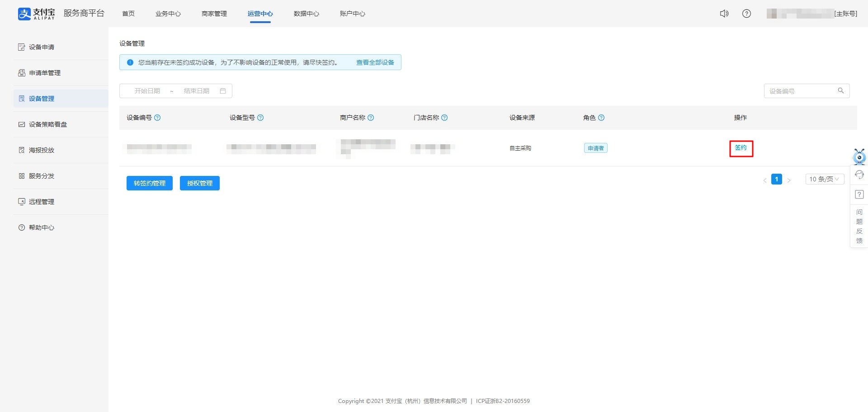
Task: Open the 业务中心 top menu
Action: pyautogui.click(x=168, y=14)
